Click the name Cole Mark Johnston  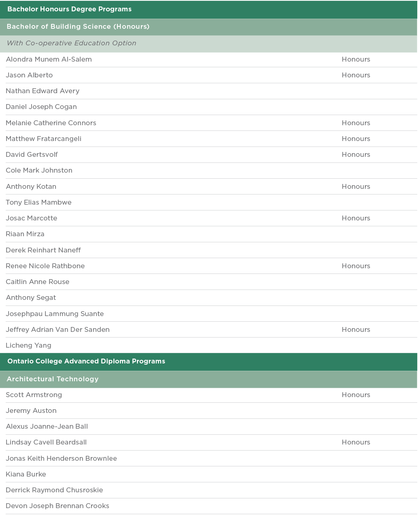point(39,171)
